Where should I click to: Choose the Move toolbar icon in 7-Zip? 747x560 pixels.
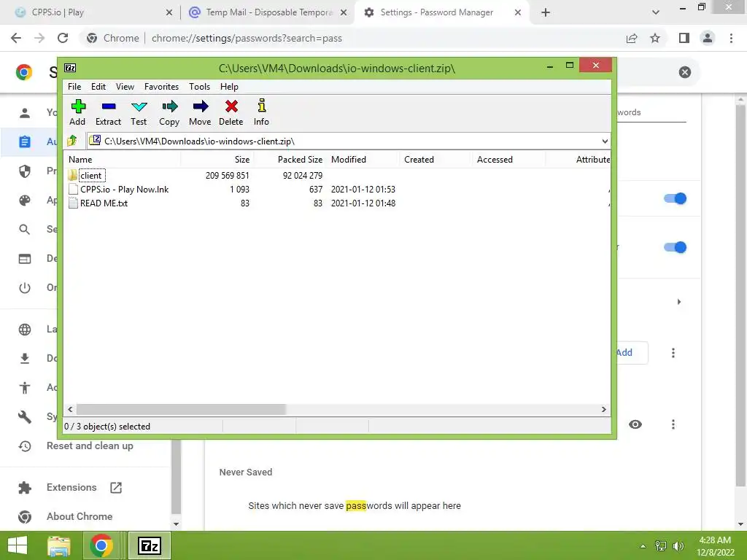[200, 112]
